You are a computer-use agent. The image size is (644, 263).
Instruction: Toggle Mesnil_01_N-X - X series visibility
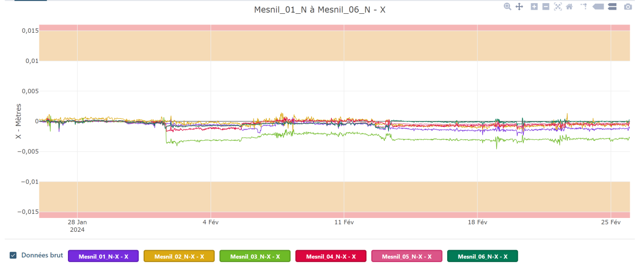click(x=103, y=256)
